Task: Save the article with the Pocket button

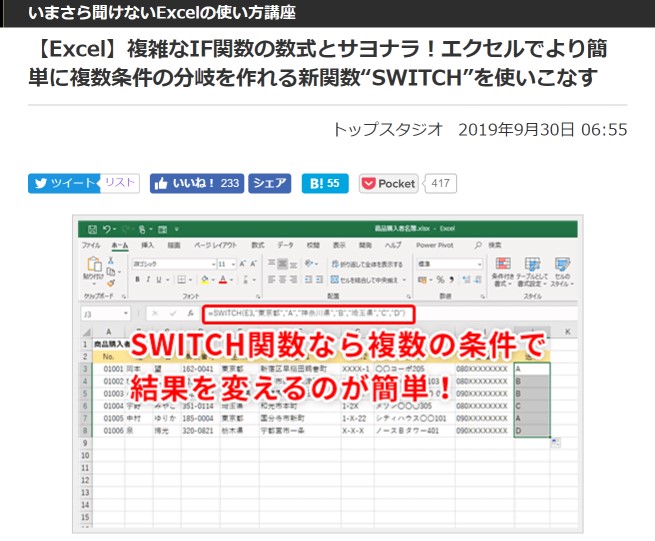Action: pyautogui.click(x=388, y=183)
